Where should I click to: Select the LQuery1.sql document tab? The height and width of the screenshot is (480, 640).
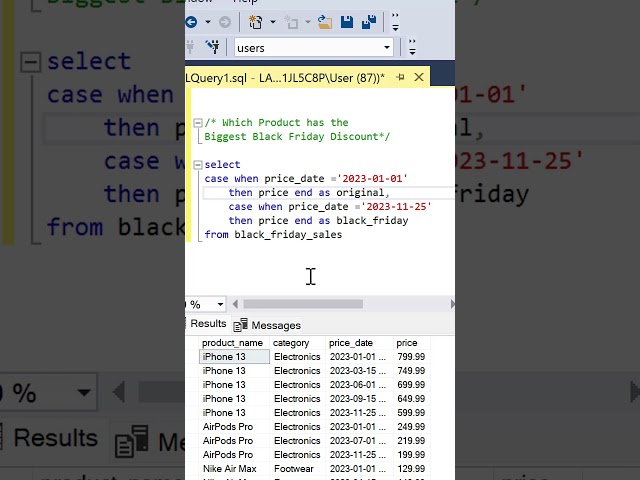click(285, 78)
